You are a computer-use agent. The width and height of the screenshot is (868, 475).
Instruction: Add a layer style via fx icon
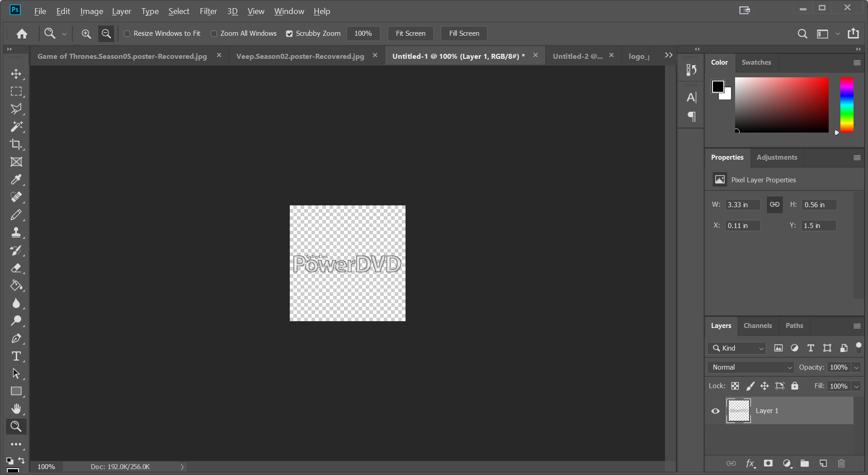click(x=750, y=463)
